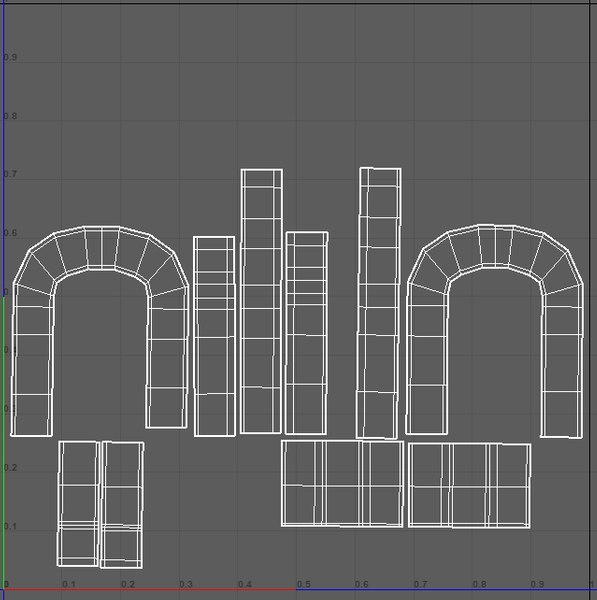This screenshot has height=600, width=597.
Task: Click the 0.6 label on the vertical axis
Action: pyautogui.click(x=10, y=233)
